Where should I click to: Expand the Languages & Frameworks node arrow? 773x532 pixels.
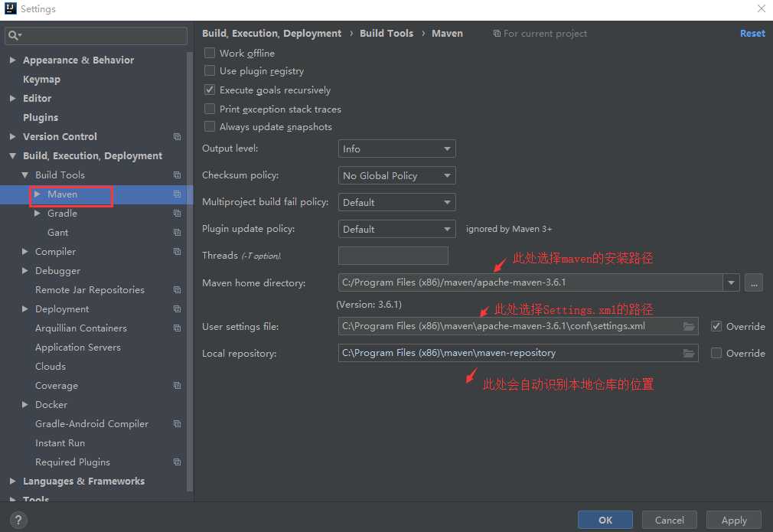(x=12, y=481)
